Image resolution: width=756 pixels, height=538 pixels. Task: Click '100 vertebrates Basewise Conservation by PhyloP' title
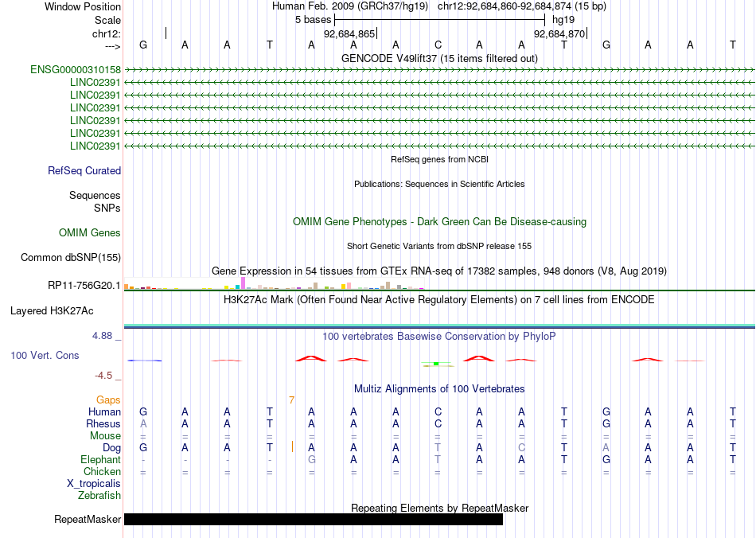[x=439, y=337]
